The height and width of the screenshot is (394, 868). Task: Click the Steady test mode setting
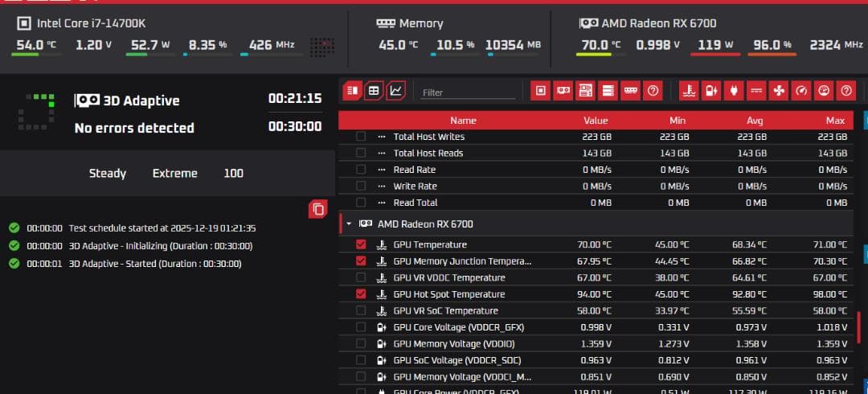(108, 174)
